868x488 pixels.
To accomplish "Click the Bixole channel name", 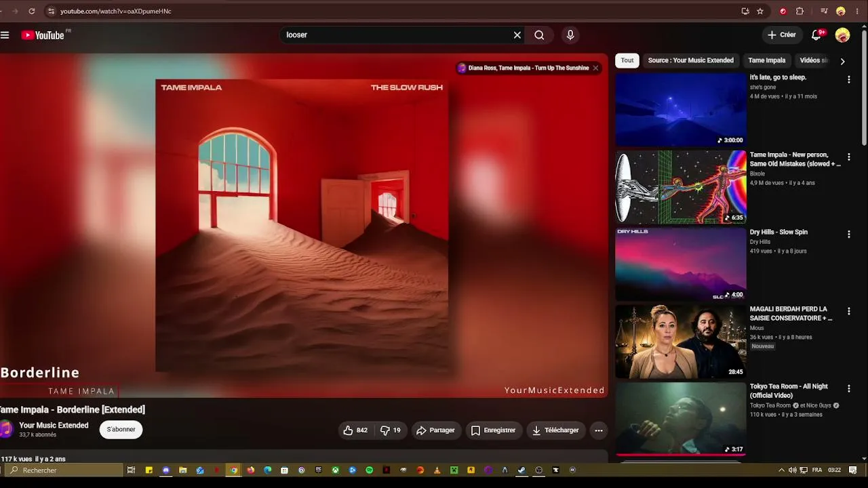I will pos(757,174).
